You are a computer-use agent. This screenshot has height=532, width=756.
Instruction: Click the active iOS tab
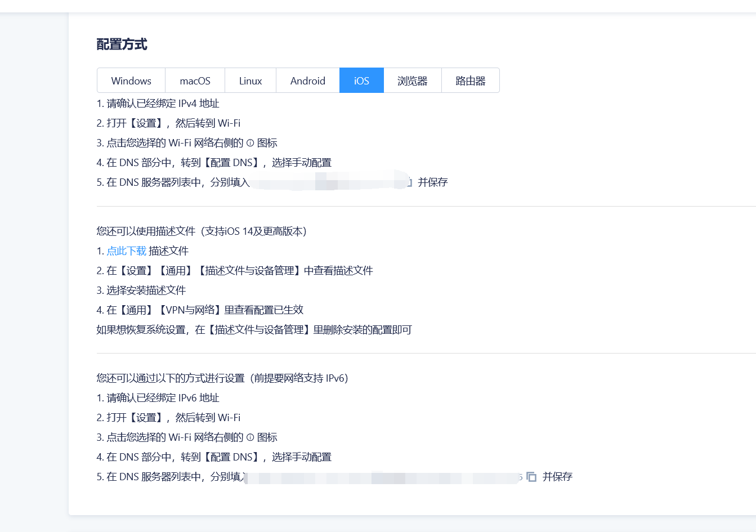click(x=361, y=81)
